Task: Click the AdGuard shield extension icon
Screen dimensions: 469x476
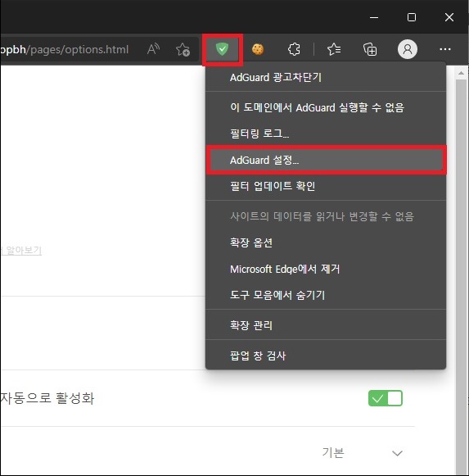Action: pyautogui.click(x=222, y=49)
